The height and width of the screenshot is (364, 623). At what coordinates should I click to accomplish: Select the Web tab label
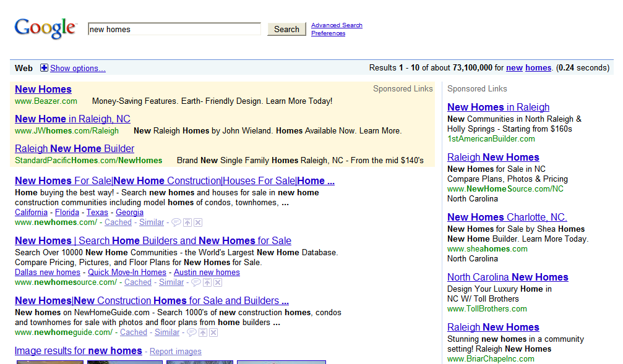point(24,68)
